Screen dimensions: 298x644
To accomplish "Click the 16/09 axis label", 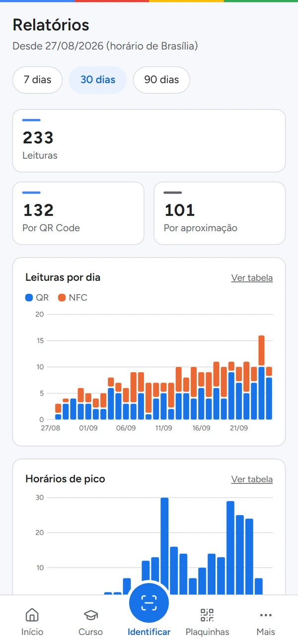I will (x=201, y=428).
